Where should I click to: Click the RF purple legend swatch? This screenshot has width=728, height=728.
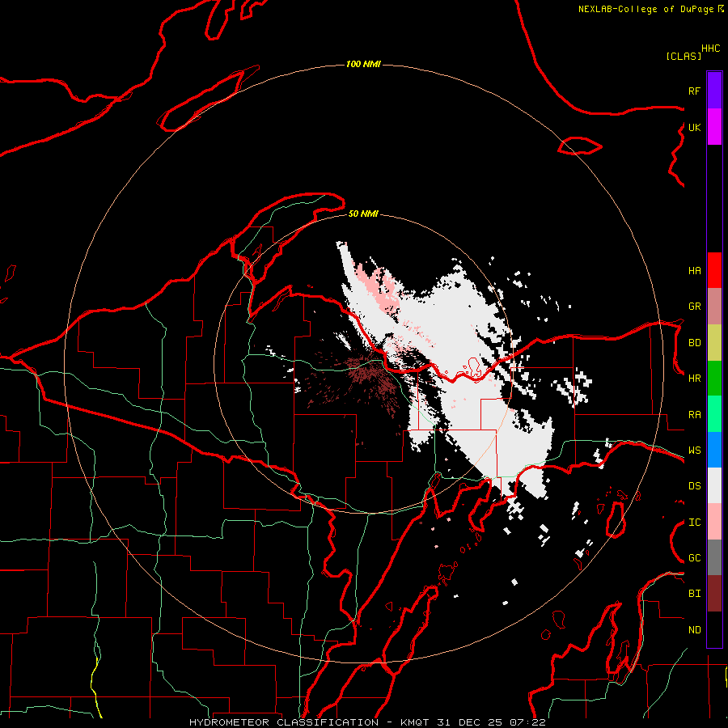coord(714,91)
